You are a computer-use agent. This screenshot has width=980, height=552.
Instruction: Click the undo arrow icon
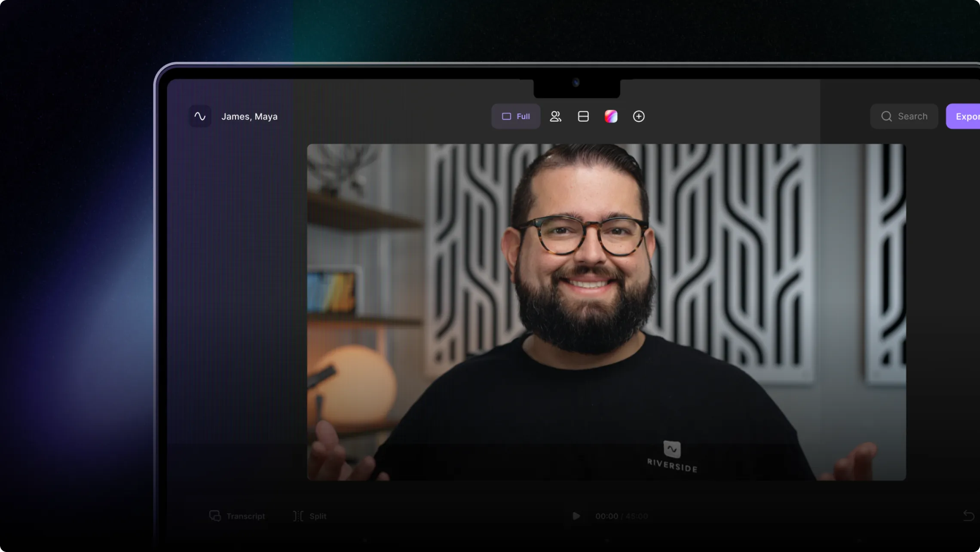pyautogui.click(x=968, y=515)
